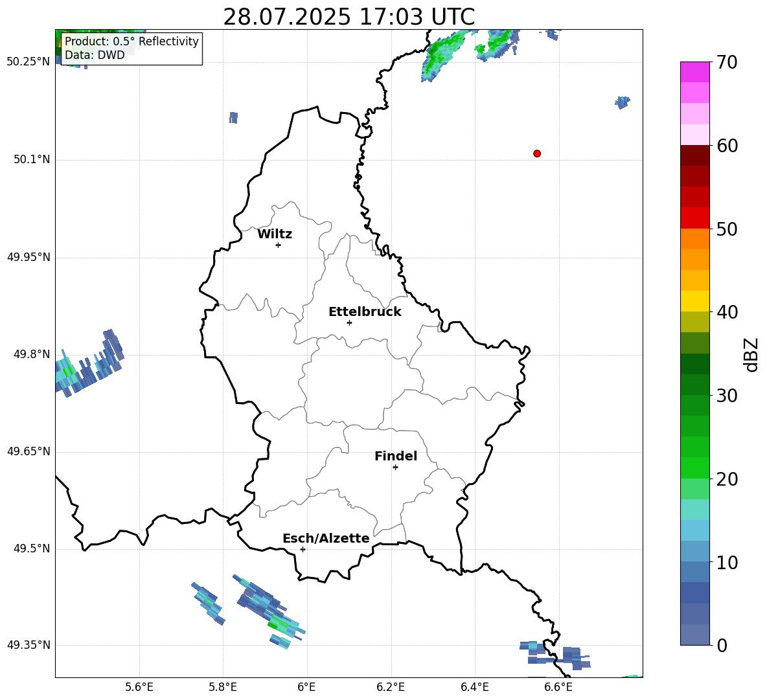Viewport: 767px width, 700px height.
Task: Click the colorbar tick label 50
Action: click(x=727, y=229)
